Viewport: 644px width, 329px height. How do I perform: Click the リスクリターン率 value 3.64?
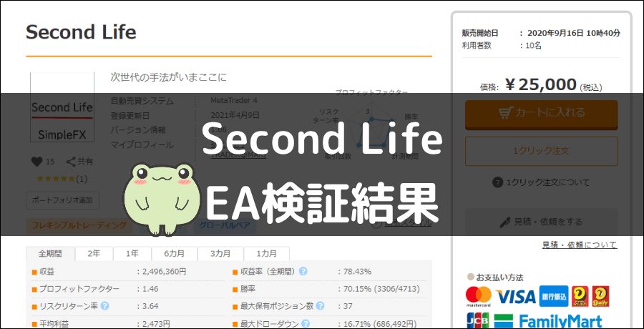[150, 306]
